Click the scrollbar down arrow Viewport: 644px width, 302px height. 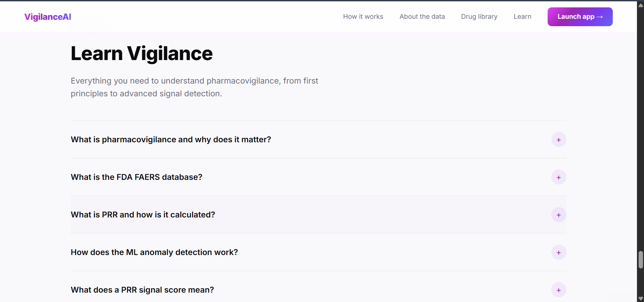tap(641, 298)
